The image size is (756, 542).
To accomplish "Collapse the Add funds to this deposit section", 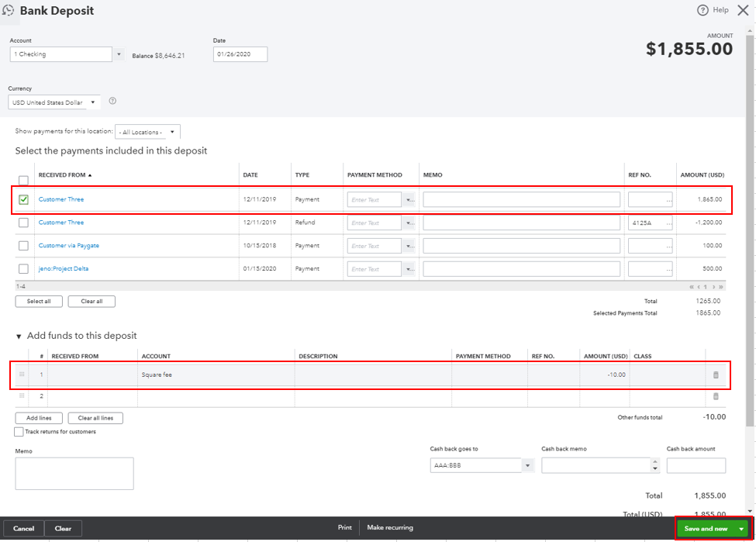I will (19, 336).
